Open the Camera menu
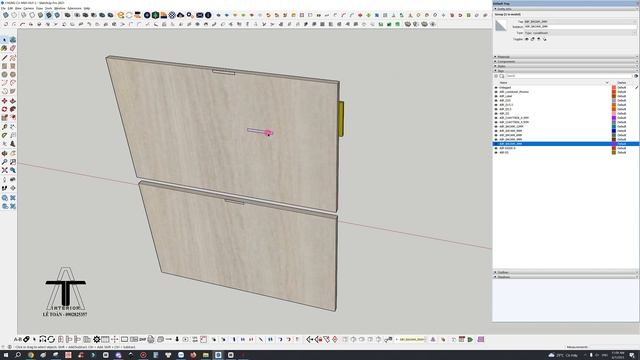640x360 pixels. [29, 8]
